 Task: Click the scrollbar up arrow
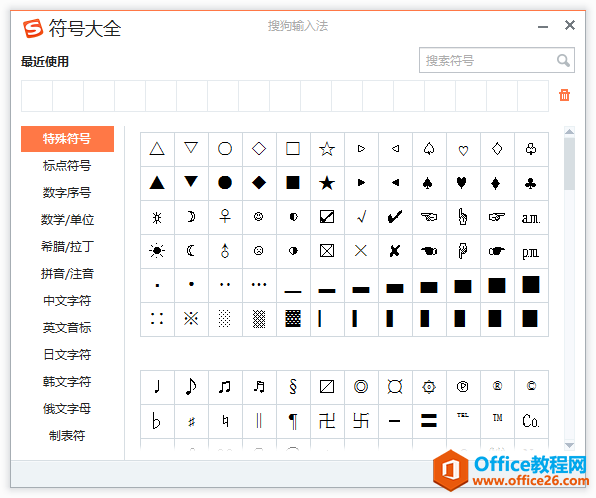[x=569, y=132]
